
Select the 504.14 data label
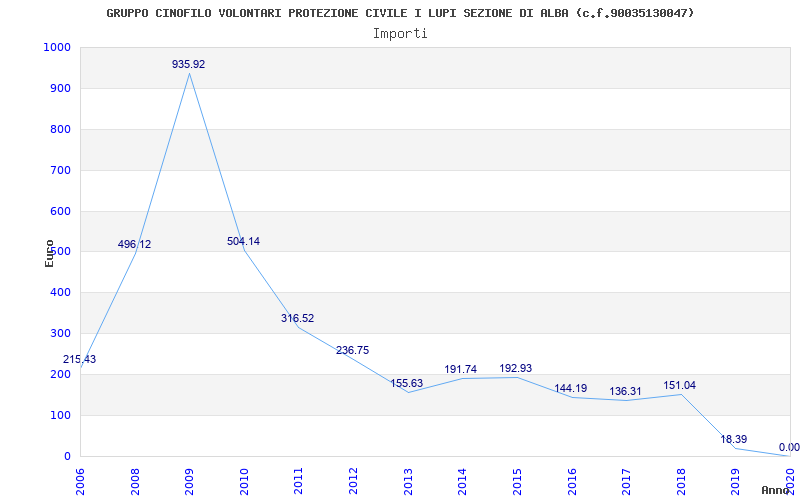243,241
